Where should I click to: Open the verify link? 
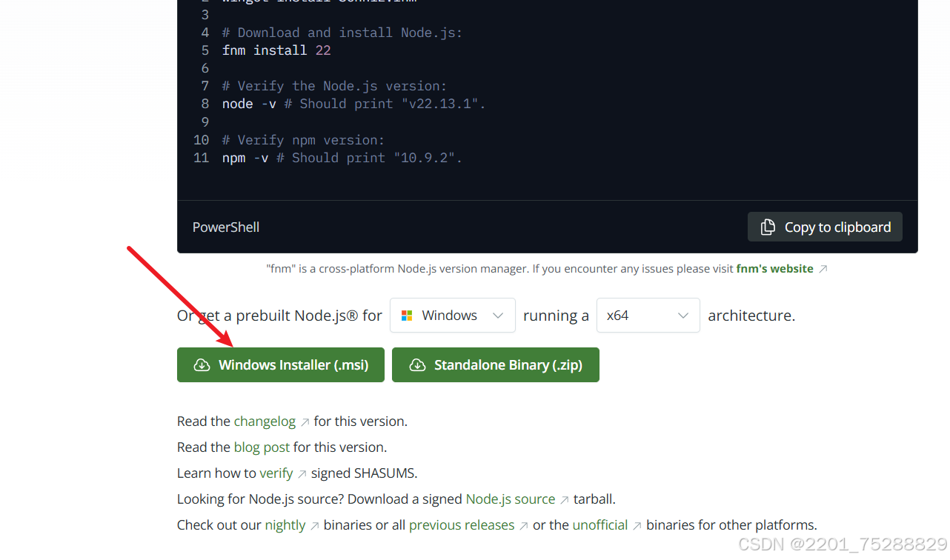(276, 473)
